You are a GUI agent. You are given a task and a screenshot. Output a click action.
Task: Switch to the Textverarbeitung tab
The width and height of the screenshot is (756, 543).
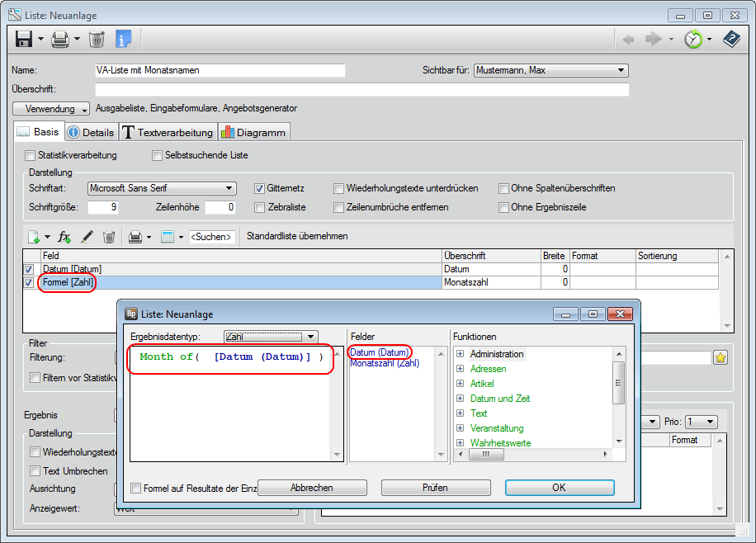click(168, 132)
